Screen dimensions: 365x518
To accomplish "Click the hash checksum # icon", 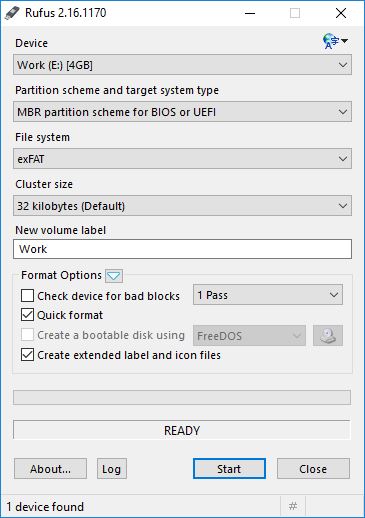I will [x=293, y=506].
